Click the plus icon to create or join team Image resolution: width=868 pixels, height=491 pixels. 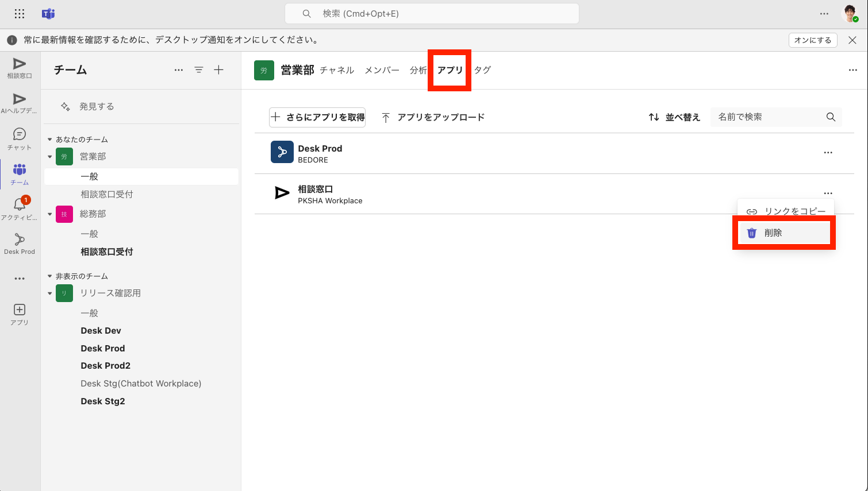click(218, 70)
